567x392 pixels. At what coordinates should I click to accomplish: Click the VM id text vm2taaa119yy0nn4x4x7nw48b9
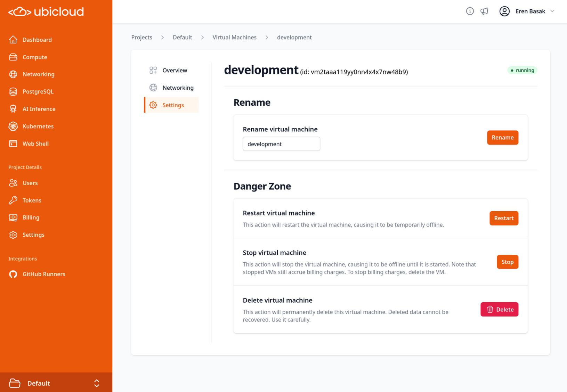(x=358, y=72)
